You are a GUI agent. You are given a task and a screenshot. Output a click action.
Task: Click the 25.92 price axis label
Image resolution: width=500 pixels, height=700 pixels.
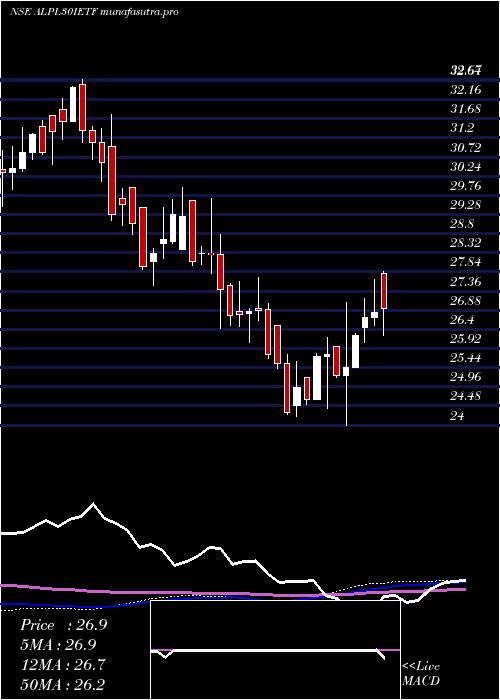click(x=466, y=339)
